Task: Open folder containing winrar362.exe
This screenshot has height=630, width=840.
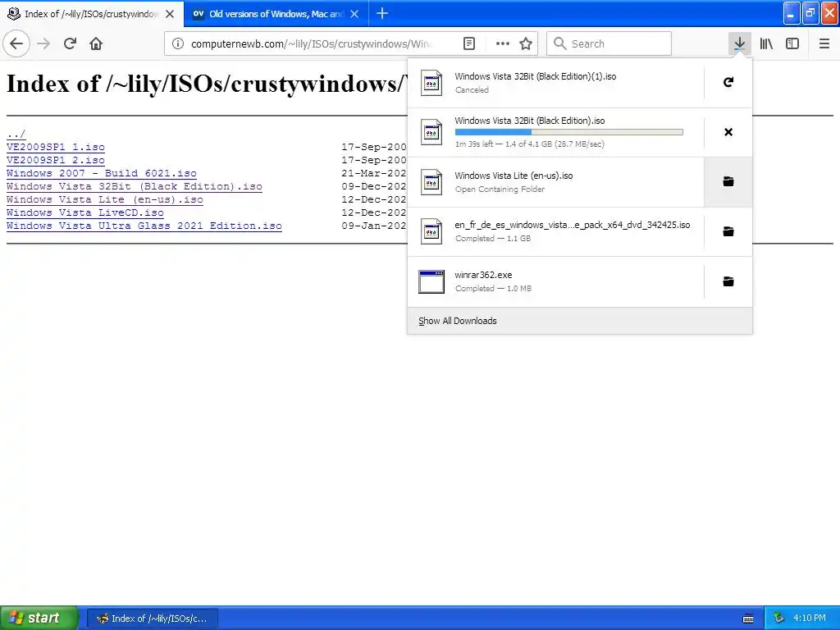Action: point(728,281)
